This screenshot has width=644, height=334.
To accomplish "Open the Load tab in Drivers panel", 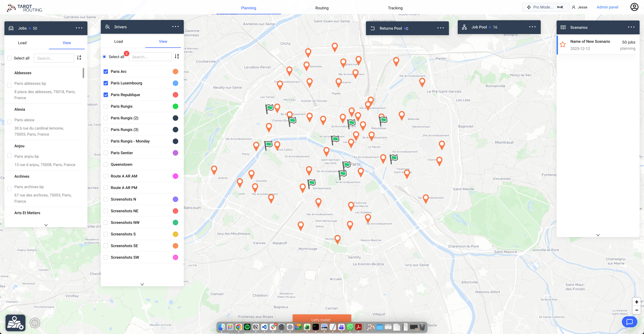I will coord(118,41).
